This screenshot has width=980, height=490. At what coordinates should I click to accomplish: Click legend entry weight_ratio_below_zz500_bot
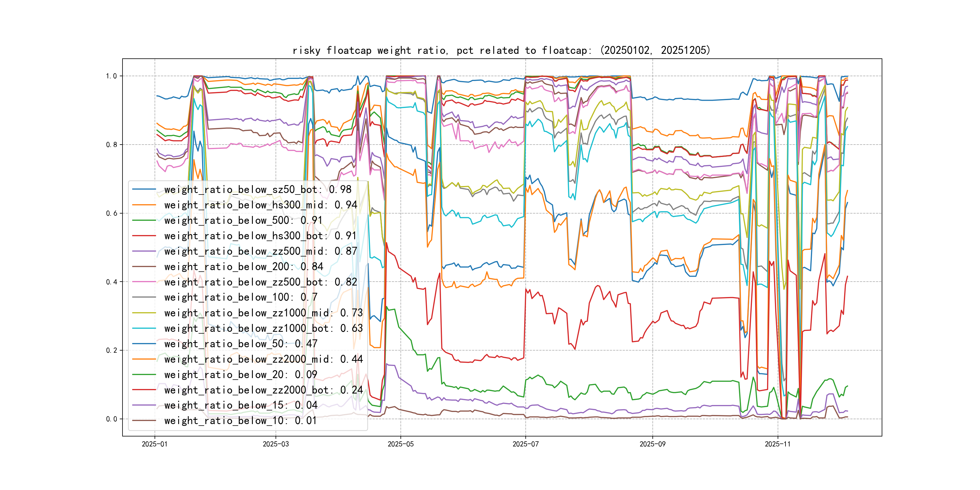click(x=261, y=282)
